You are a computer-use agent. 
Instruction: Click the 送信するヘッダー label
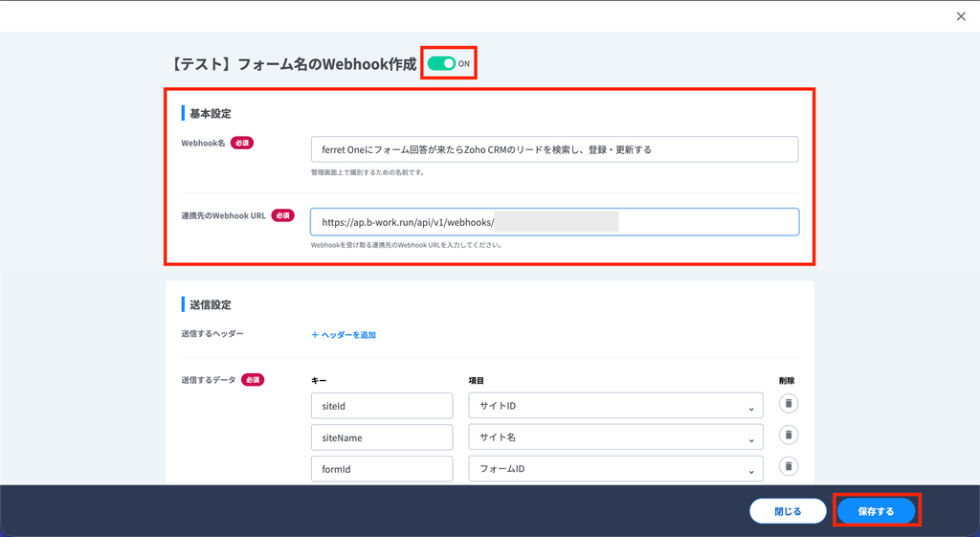tap(212, 334)
